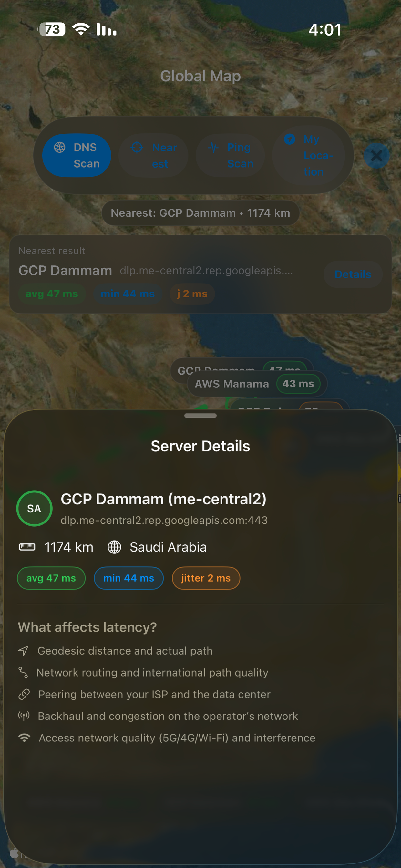Start a DNS Scan
The height and width of the screenshot is (868, 401).
point(77,155)
